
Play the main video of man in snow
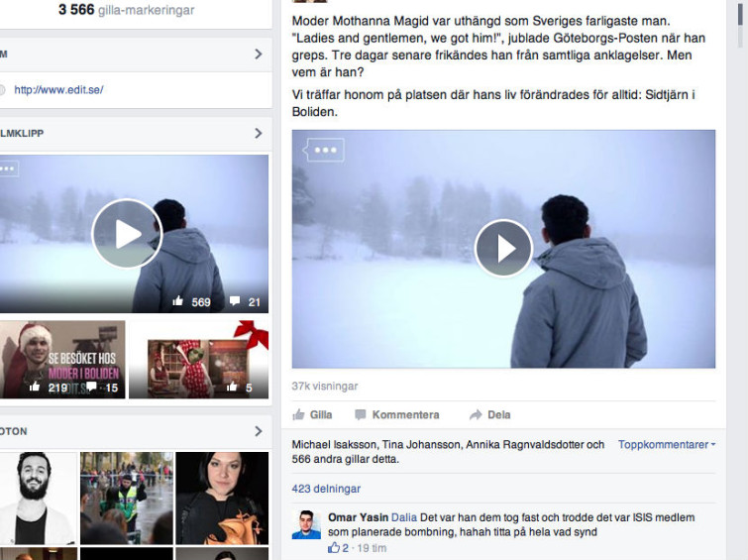503,248
